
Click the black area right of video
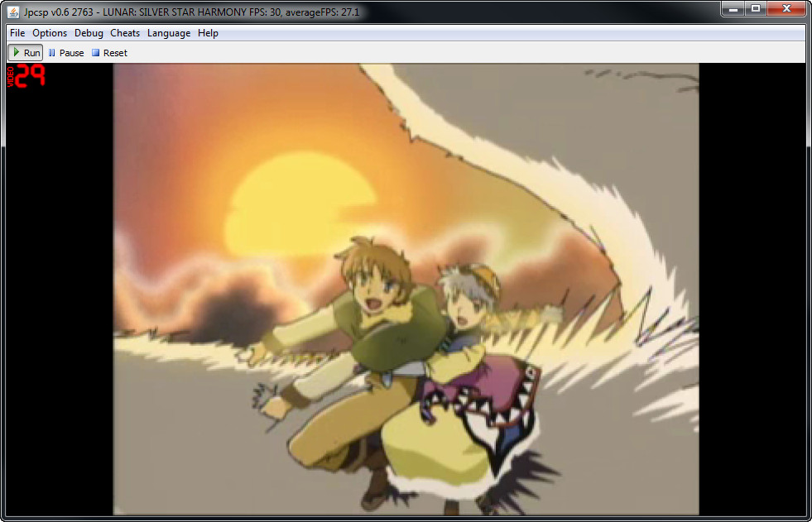tap(752, 290)
